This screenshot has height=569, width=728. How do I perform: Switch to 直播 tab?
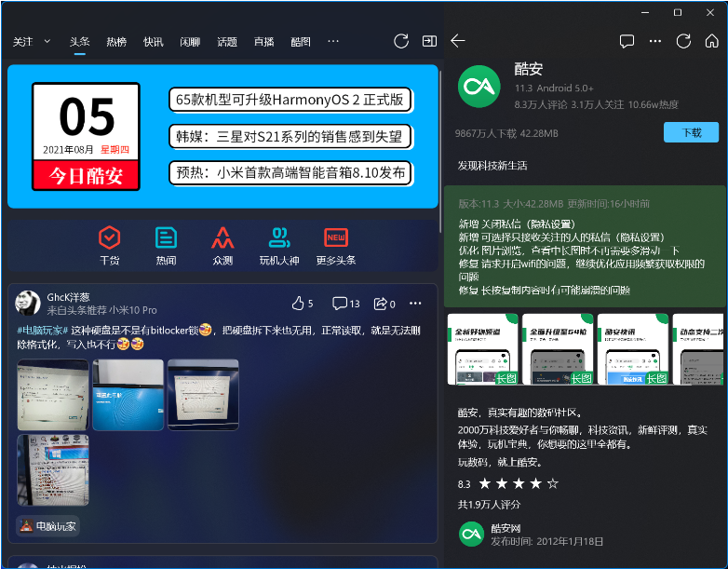point(263,42)
